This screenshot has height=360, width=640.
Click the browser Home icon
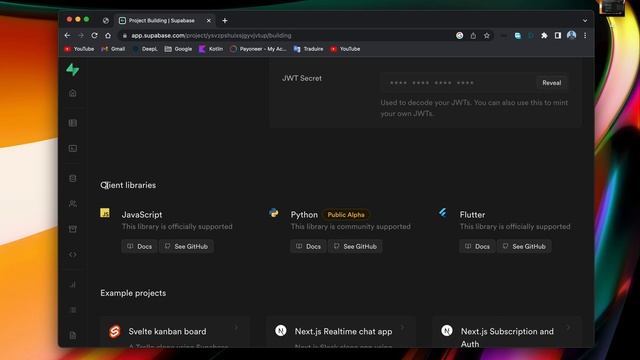(x=108, y=36)
